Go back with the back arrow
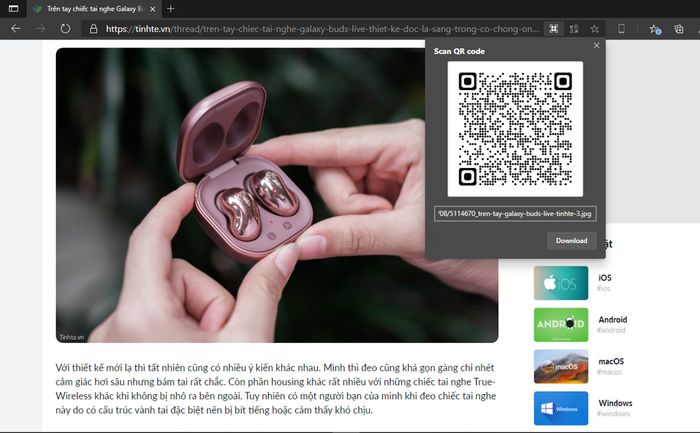Screen dimensions: 700x433 [x=16, y=29]
